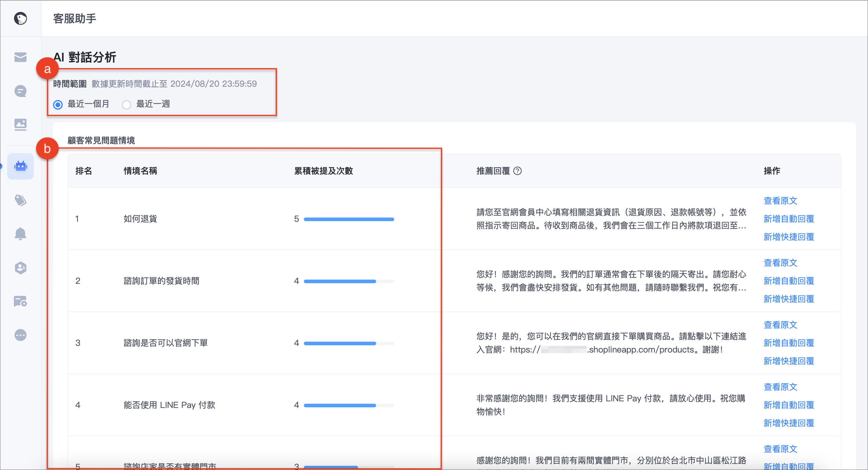Open the tags sidebar icon
Viewport: 868px width, 470px height.
point(20,200)
